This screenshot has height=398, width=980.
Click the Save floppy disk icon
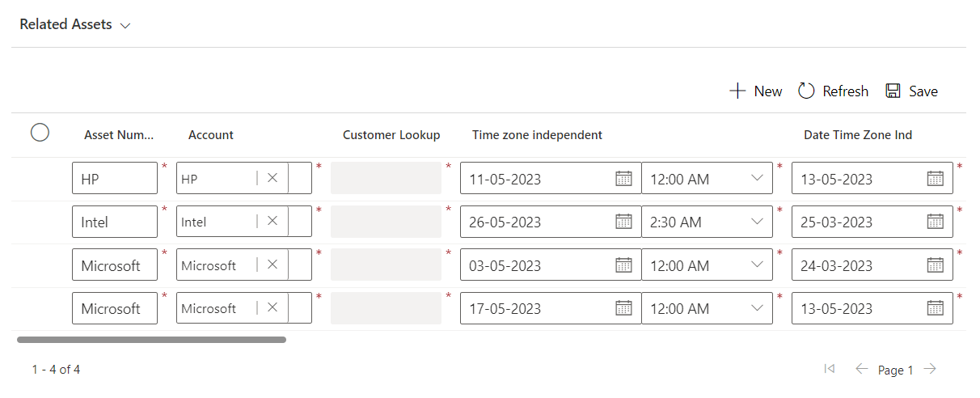coord(893,91)
